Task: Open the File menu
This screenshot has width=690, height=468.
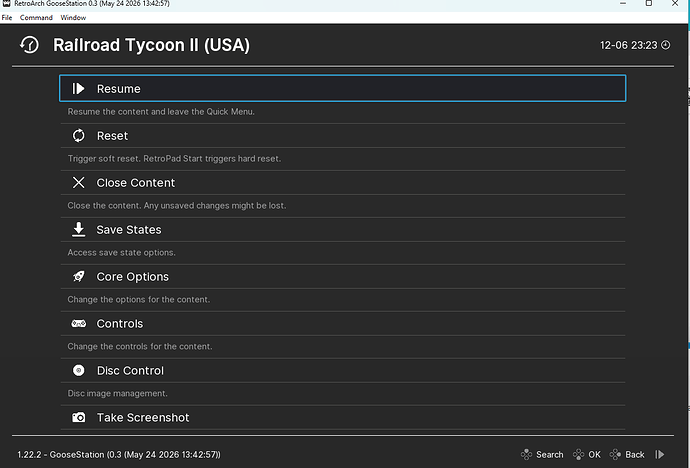Action: tap(7, 18)
